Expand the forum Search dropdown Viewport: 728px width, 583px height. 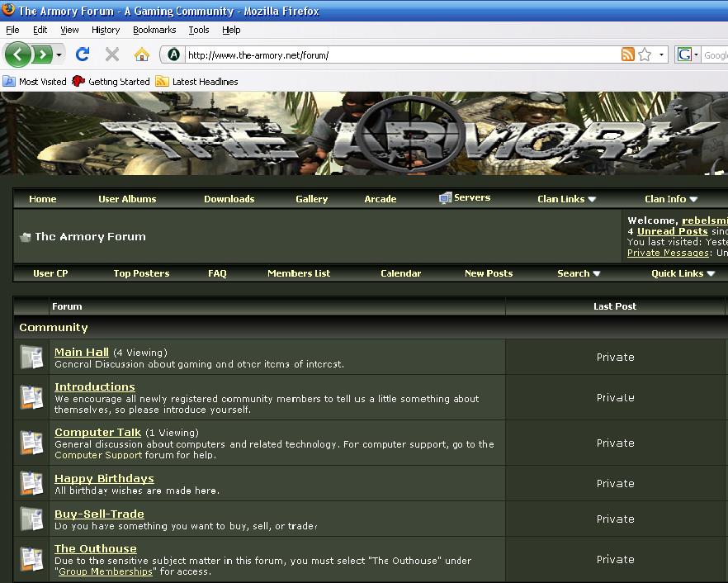[579, 273]
